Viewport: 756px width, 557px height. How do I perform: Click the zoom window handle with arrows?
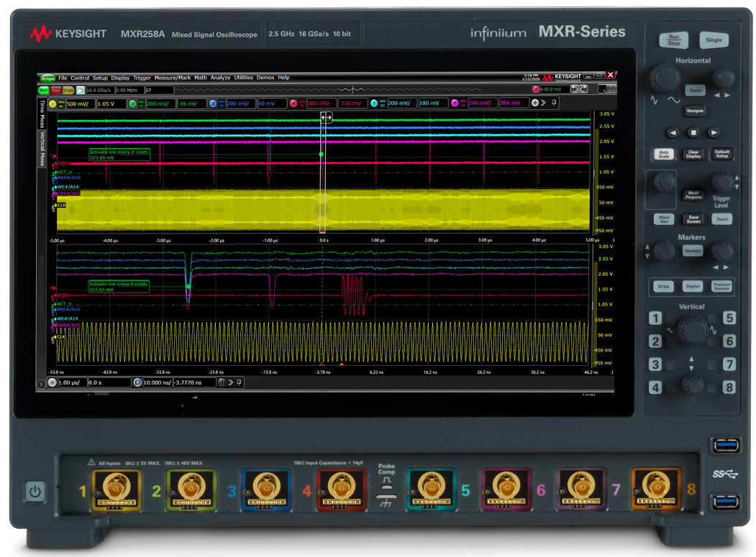coord(327,117)
